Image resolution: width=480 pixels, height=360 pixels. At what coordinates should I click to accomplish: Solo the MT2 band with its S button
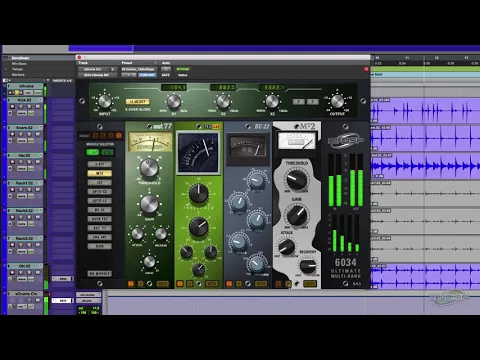288,284
